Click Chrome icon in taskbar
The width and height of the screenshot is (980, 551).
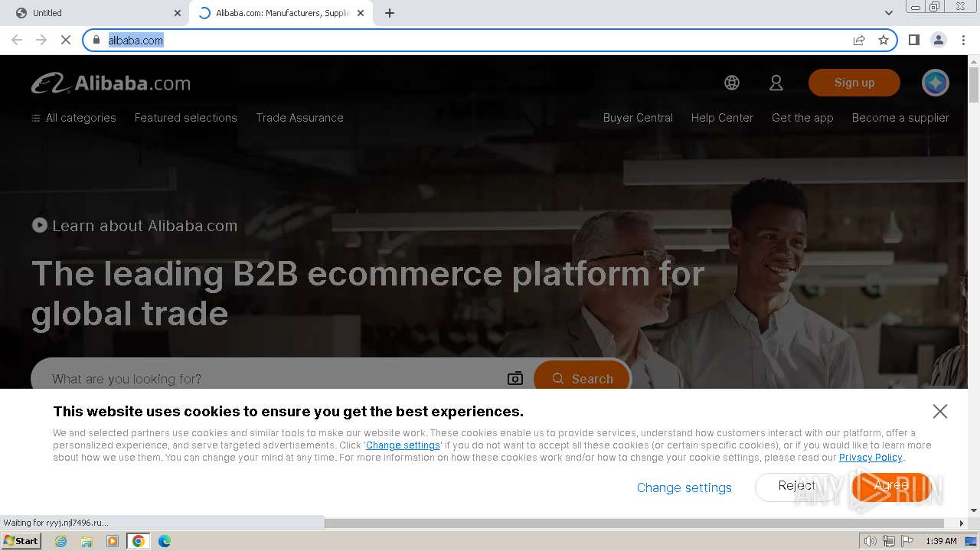(x=139, y=541)
